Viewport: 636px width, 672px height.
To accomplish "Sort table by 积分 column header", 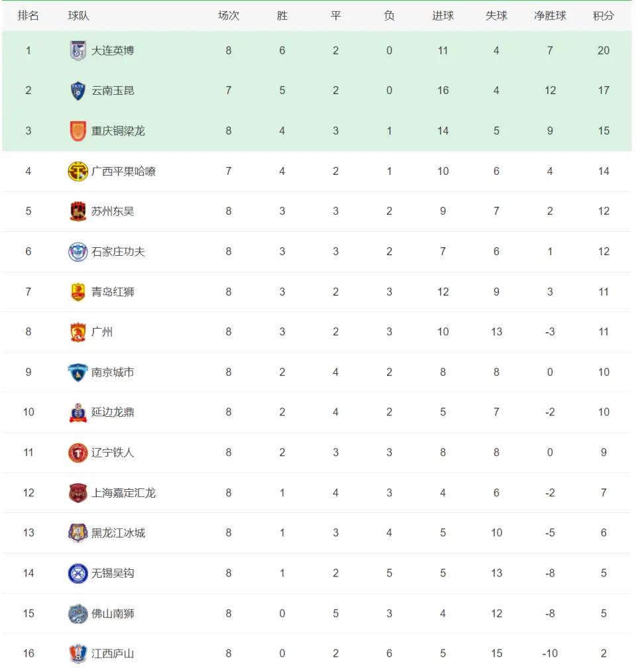I will click(604, 16).
